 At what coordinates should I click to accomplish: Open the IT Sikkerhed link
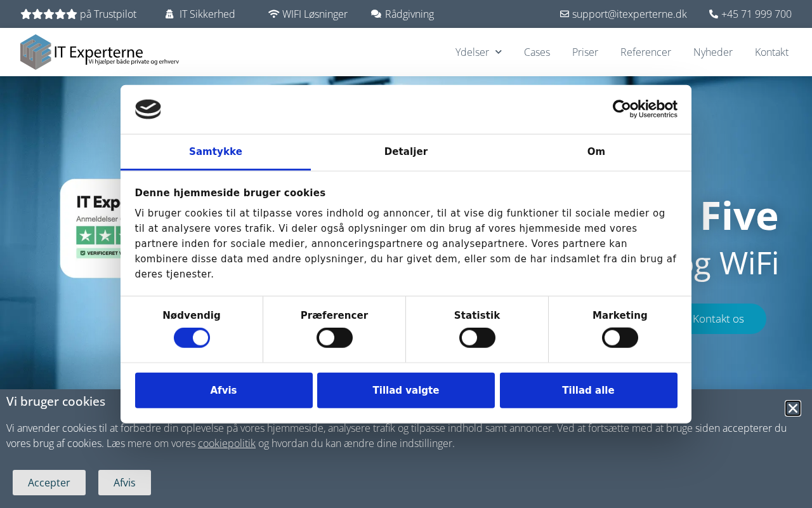(x=207, y=14)
